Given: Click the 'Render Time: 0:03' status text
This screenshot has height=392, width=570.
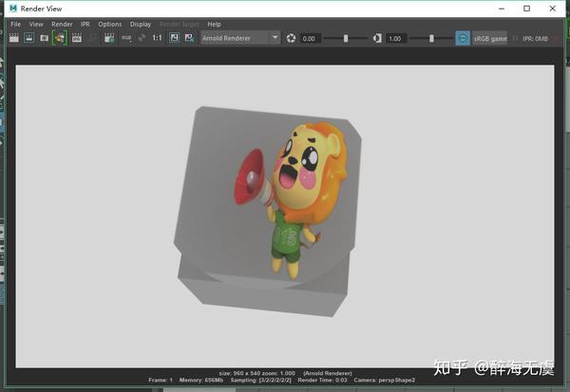Looking at the screenshot, I should pos(322,380).
